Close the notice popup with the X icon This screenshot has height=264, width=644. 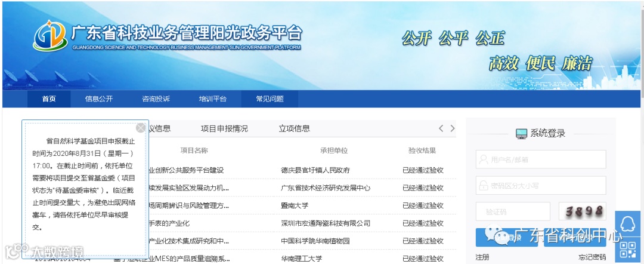(x=141, y=128)
